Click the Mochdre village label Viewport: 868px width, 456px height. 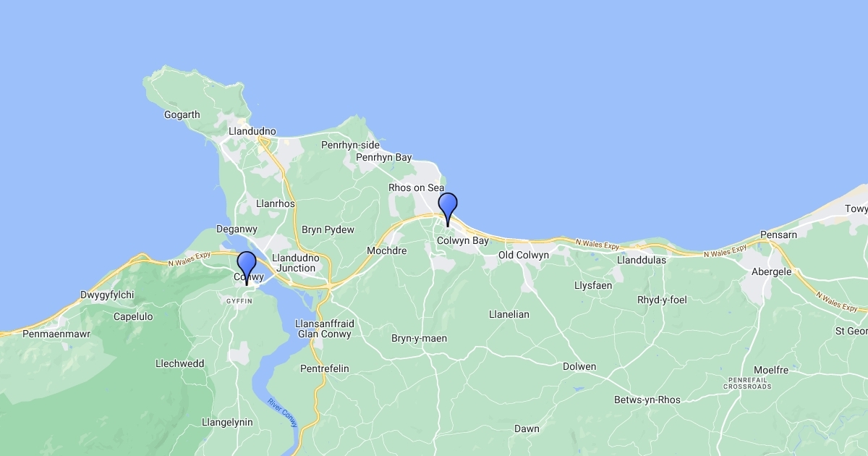[x=387, y=250]
